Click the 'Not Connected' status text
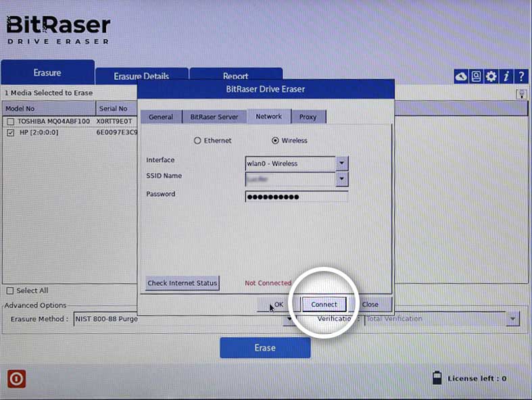532x400 pixels. click(x=268, y=283)
